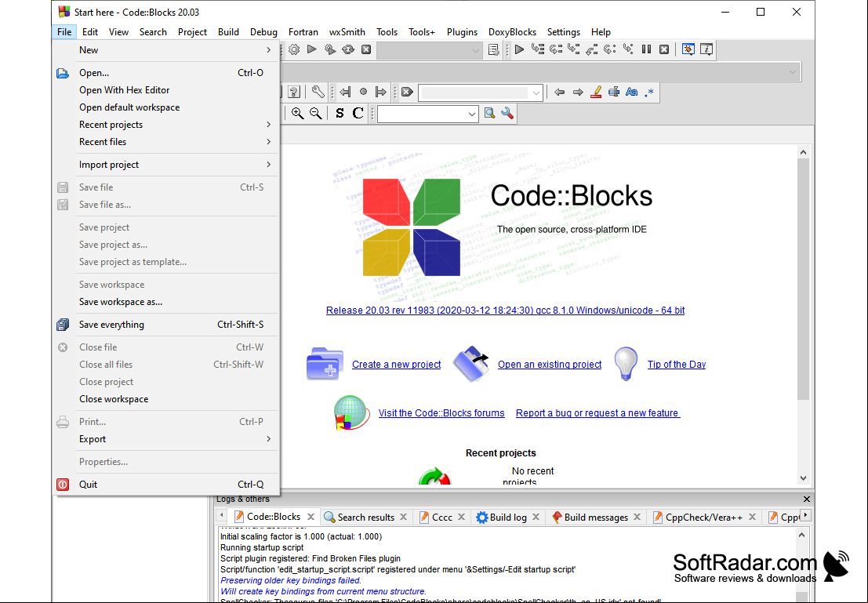Click the ThreadSearch find icon
868x603 pixels.
point(489,114)
